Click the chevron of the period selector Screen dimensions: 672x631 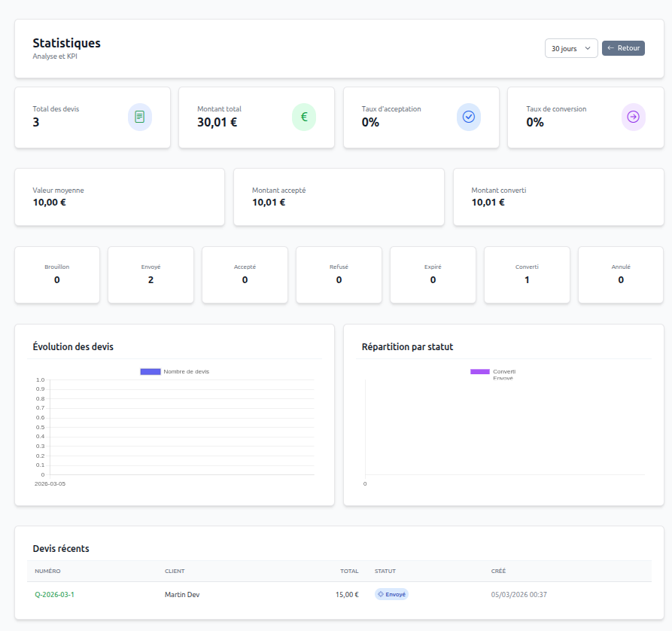588,48
